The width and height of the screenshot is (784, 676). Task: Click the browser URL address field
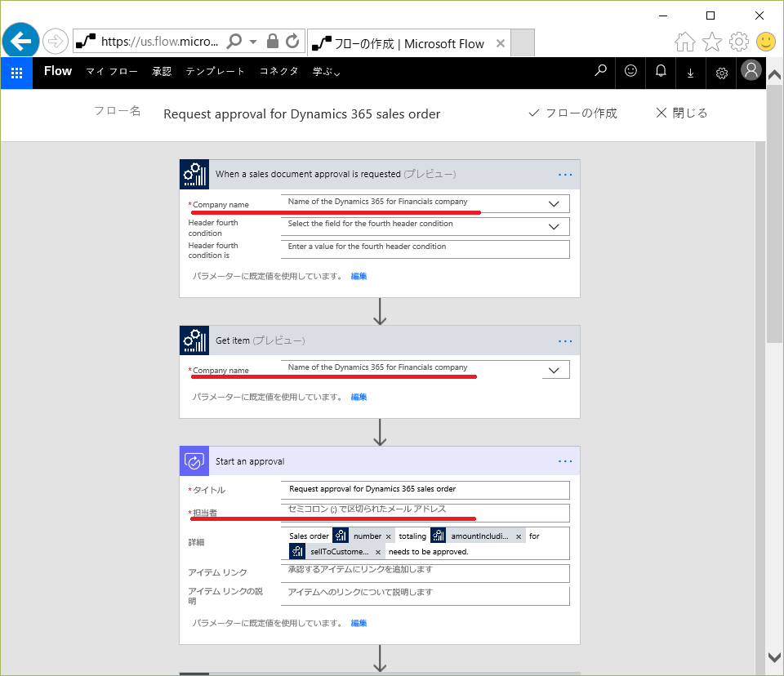click(x=159, y=41)
